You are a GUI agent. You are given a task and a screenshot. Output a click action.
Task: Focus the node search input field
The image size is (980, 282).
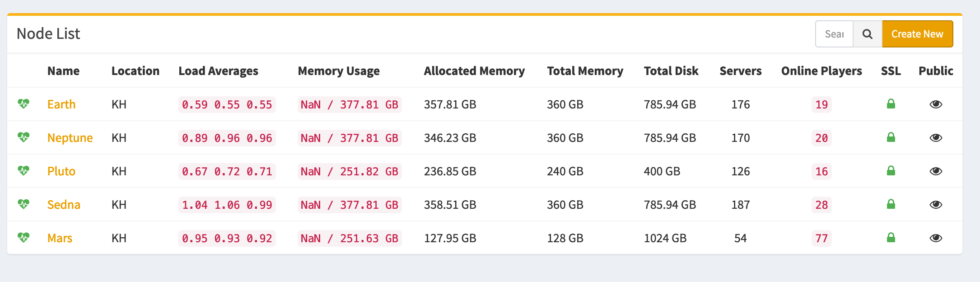point(834,34)
